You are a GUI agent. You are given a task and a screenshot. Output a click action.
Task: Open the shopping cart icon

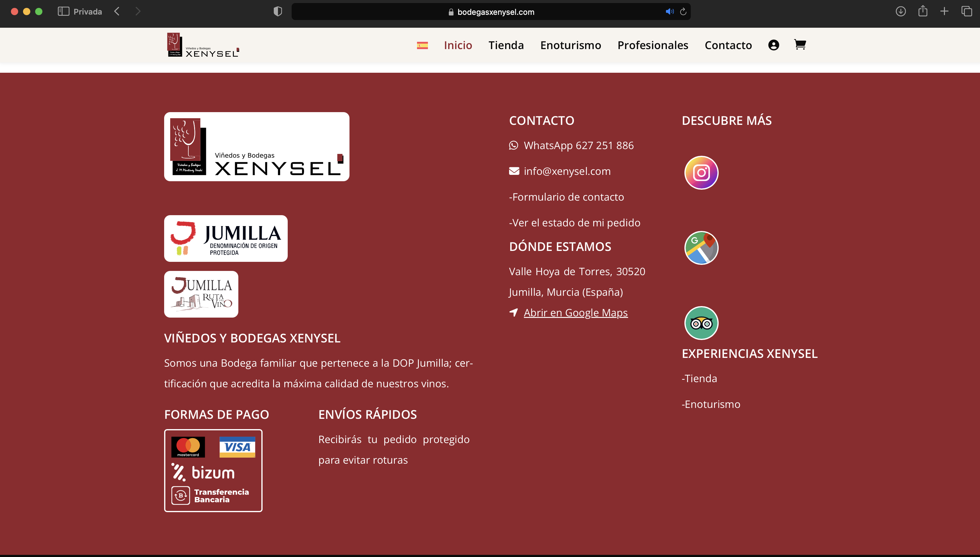pos(800,45)
